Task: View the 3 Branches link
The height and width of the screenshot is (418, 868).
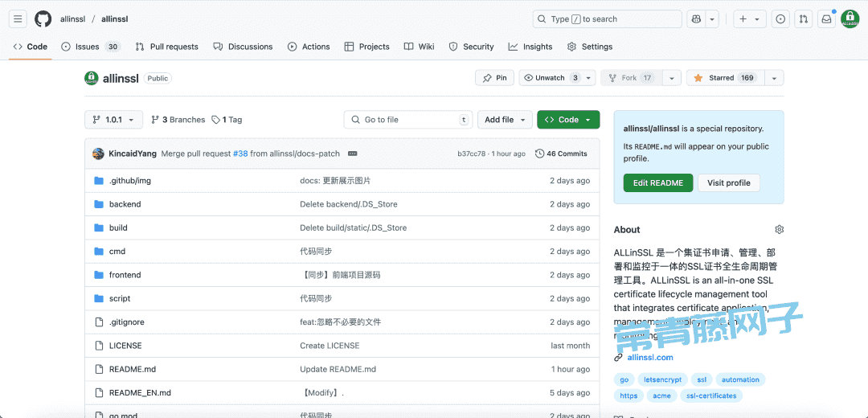Action: click(178, 120)
